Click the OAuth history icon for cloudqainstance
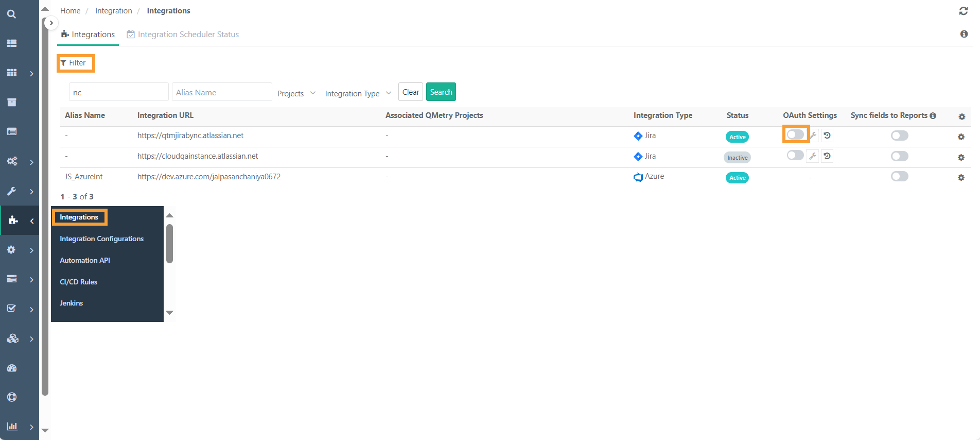This screenshot has height=440, width=980. (x=827, y=156)
